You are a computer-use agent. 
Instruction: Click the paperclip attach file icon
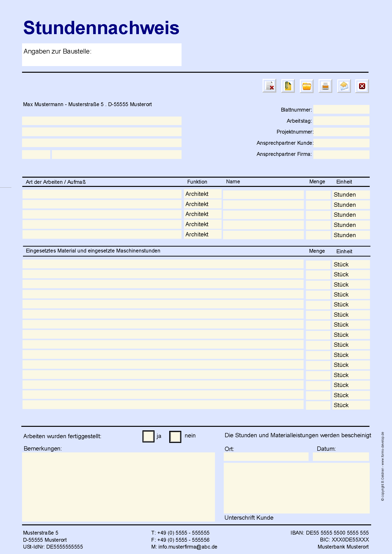click(288, 86)
